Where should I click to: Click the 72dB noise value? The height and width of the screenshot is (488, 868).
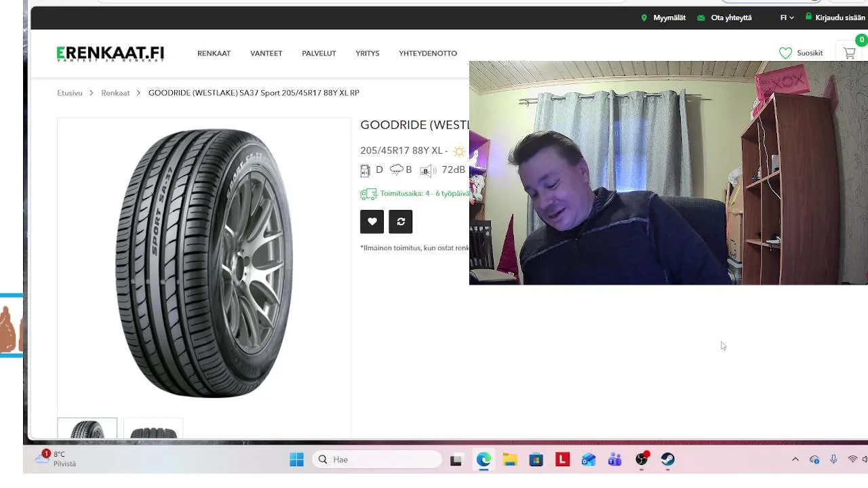[454, 170]
